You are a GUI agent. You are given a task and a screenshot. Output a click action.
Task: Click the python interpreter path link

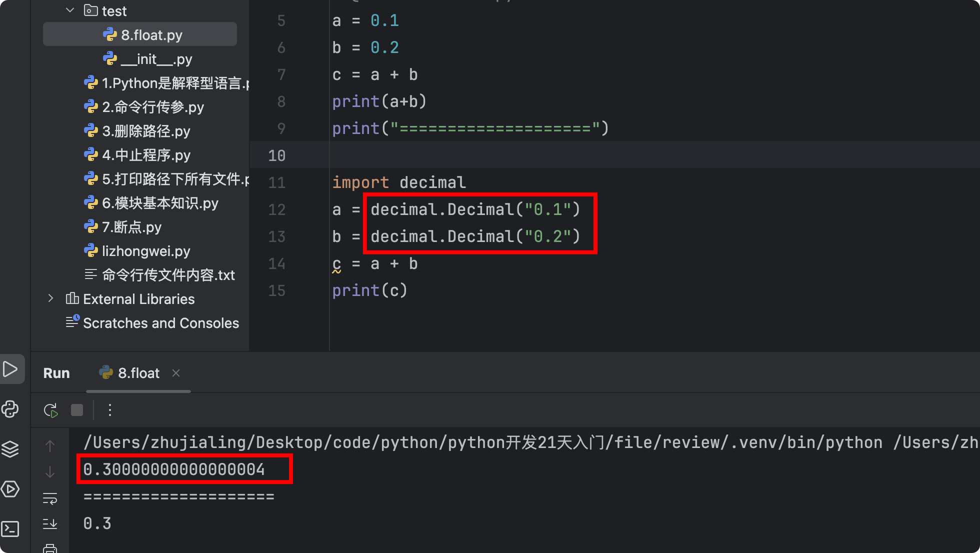pyautogui.click(x=482, y=442)
